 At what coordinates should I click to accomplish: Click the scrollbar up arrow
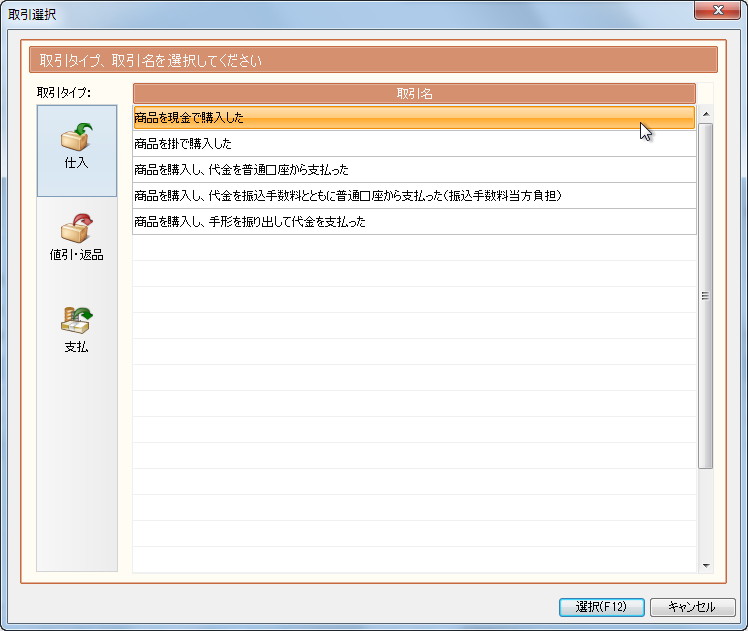coord(706,114)
